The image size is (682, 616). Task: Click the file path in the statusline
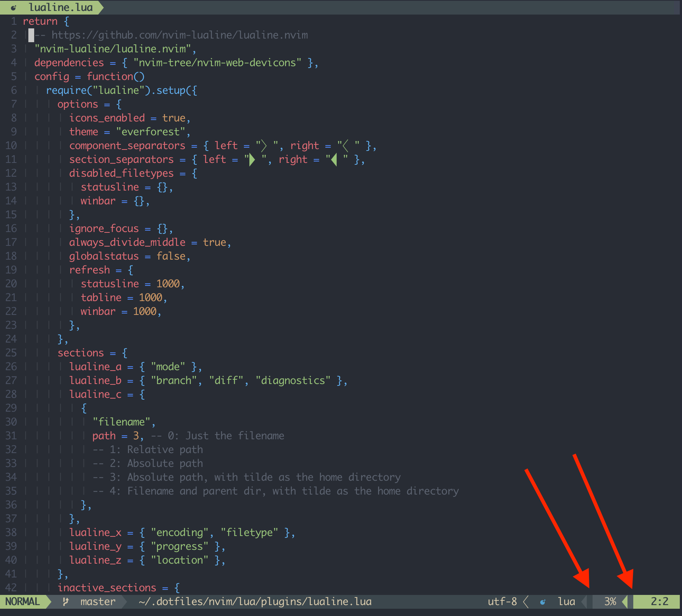coord(254,602)
